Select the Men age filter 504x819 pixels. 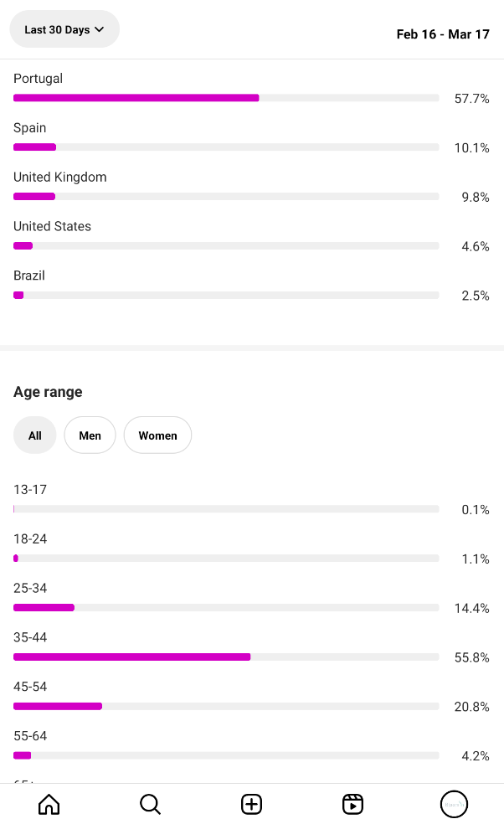click(x=90, y=435)
